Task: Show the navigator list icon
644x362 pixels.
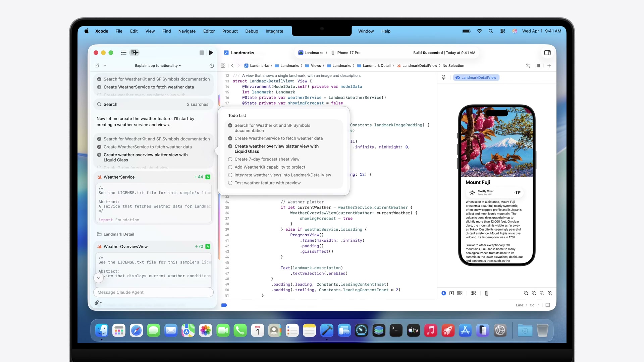Action: click(x=123, y=53)
